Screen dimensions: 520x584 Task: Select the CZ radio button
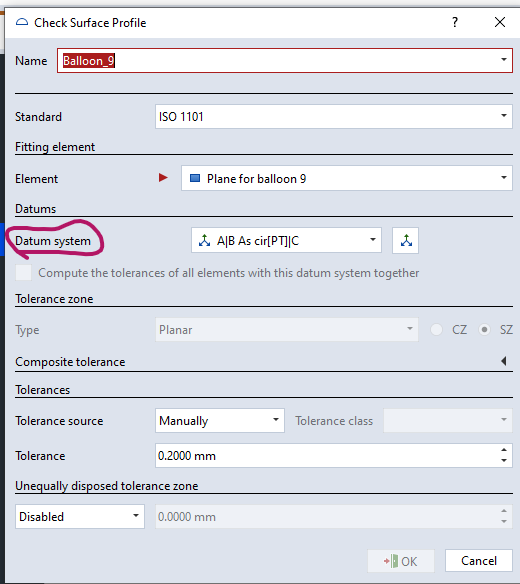[437, 330]
